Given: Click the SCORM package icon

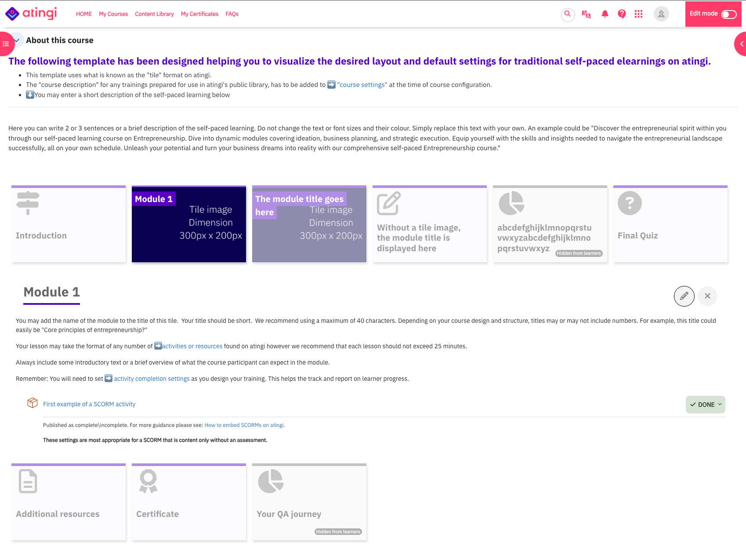Looking at the screenshot, I should pyautogui.click(x=33, y=403).
